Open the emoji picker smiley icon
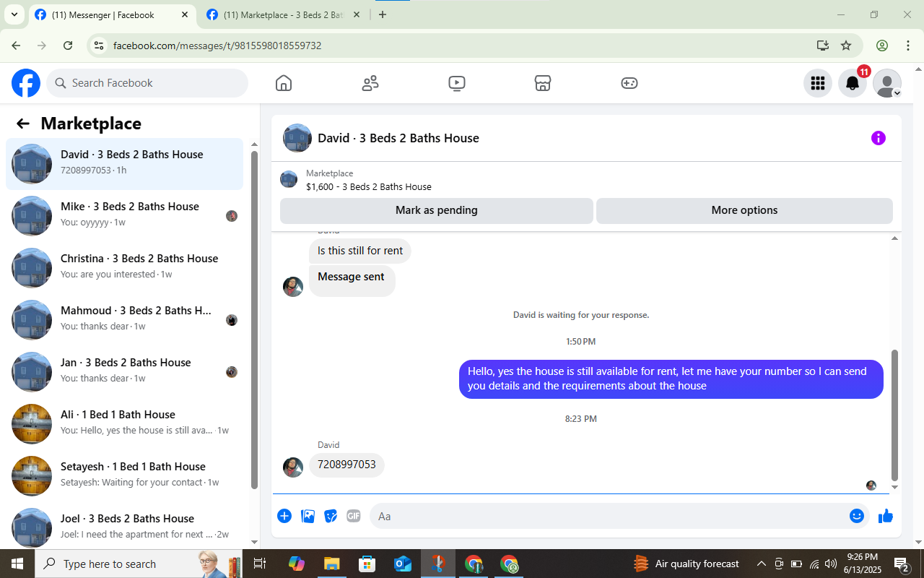This screenshot has height=578, width=924. (857, 516)
